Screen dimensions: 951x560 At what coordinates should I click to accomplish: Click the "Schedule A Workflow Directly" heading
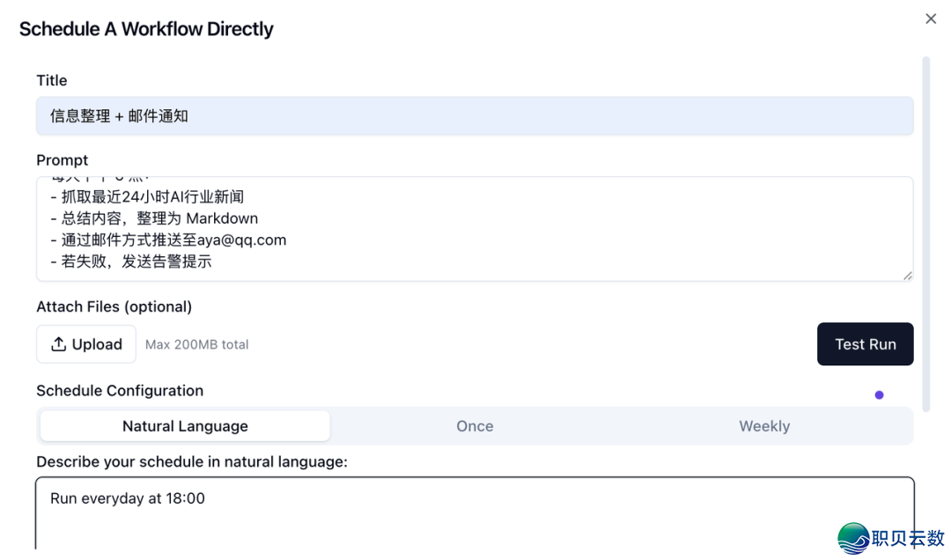coord(146,29)
